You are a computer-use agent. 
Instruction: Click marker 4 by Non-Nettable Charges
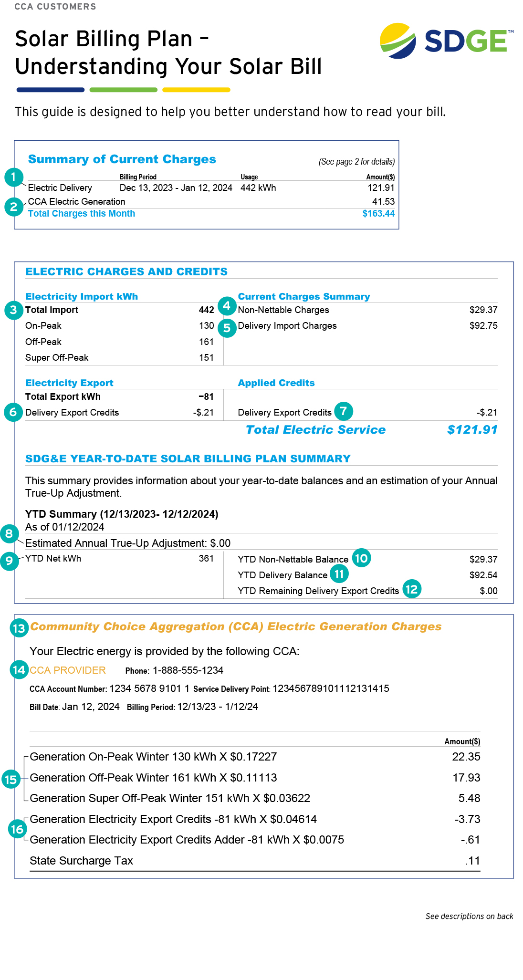coord(227,306)
